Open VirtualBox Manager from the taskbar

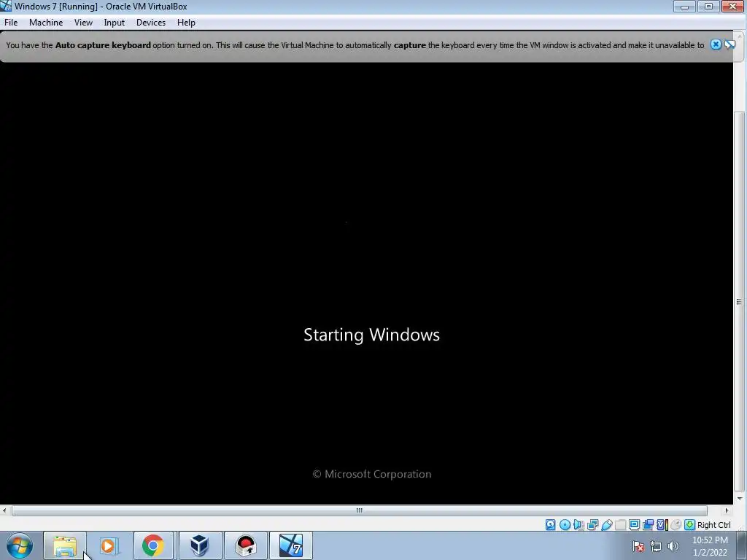click(199, 545)
